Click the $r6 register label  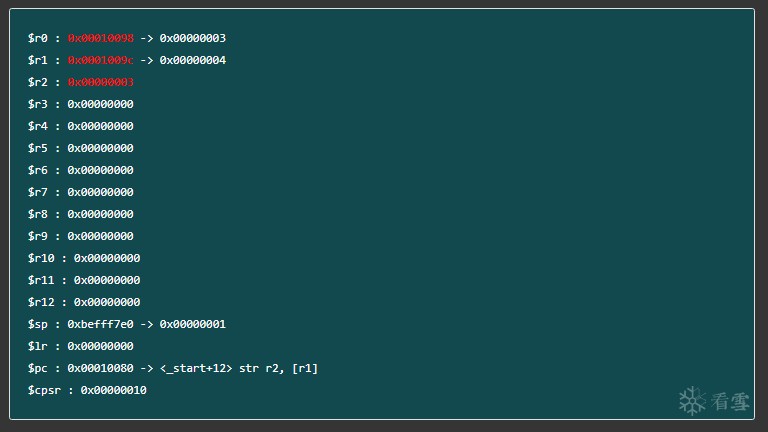coord(38,170)
